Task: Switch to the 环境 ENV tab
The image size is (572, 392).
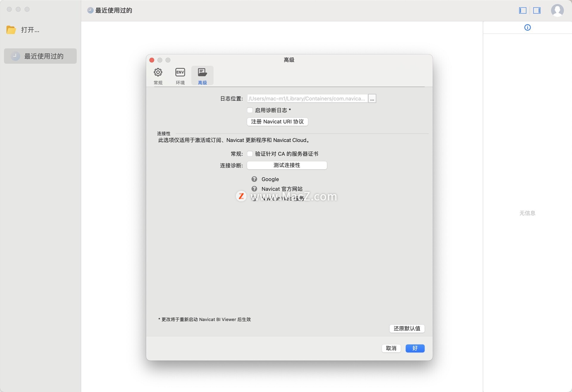Action: 180,76
